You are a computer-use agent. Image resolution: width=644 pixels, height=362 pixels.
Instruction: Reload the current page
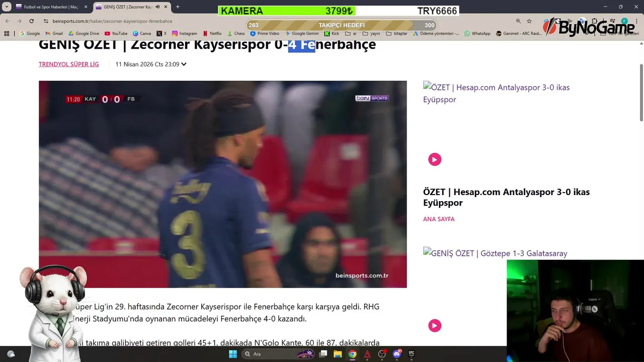click(x=31, y=21)
